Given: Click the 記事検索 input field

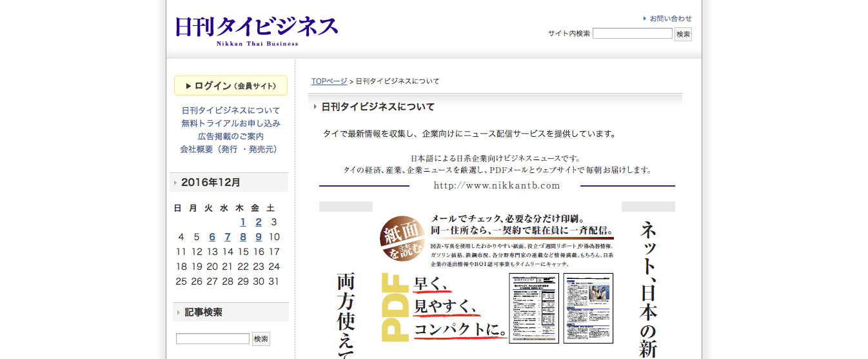Looking at the screenshot, I should coord(213,339).
